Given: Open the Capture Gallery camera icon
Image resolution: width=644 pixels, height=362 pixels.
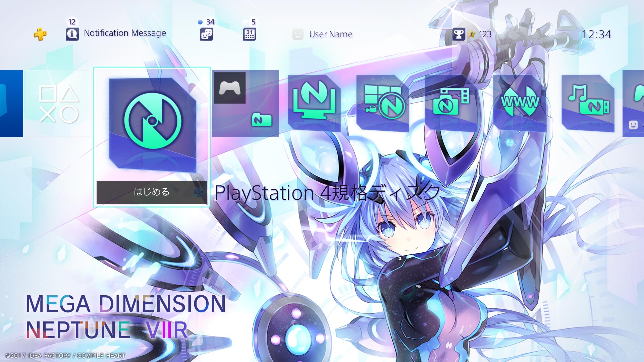Looking at the screenshot, I should 451,103.
